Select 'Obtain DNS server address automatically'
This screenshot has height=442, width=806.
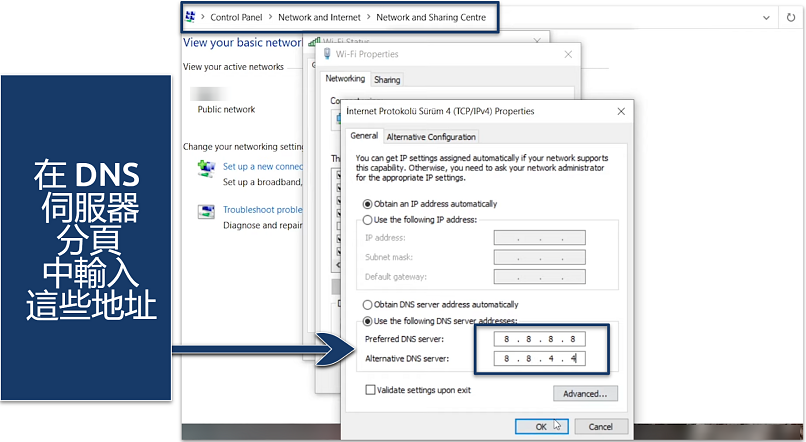click(366, 304)
